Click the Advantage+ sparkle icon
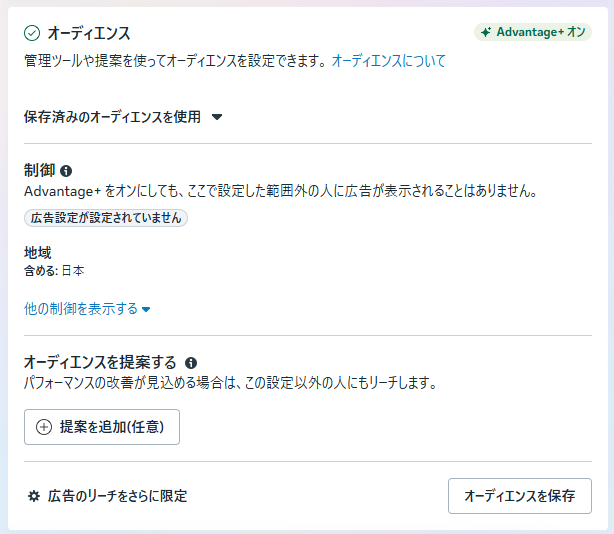Image resolution: width=614 pixels, height=534 pixels. point(486,32)
